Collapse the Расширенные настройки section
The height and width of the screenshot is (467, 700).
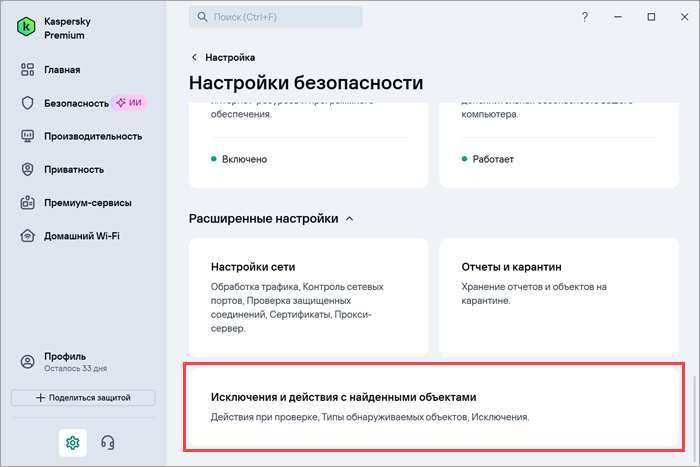(350, 219)
